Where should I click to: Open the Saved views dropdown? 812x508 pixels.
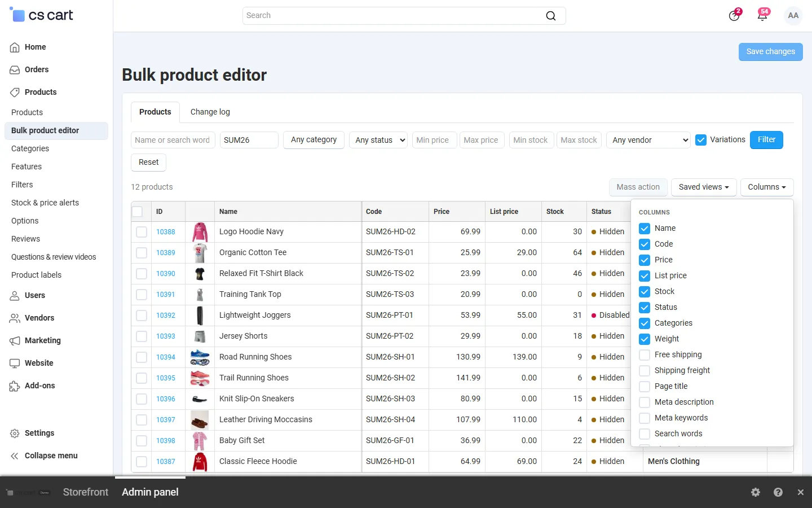pyautogui.click(x=704, y=187)
